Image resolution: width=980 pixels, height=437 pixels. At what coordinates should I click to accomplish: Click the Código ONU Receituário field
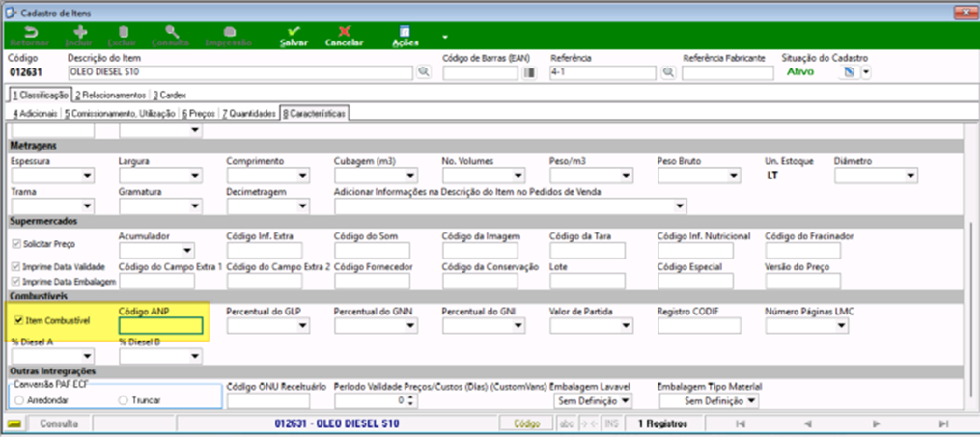click(x=268, y=400)
